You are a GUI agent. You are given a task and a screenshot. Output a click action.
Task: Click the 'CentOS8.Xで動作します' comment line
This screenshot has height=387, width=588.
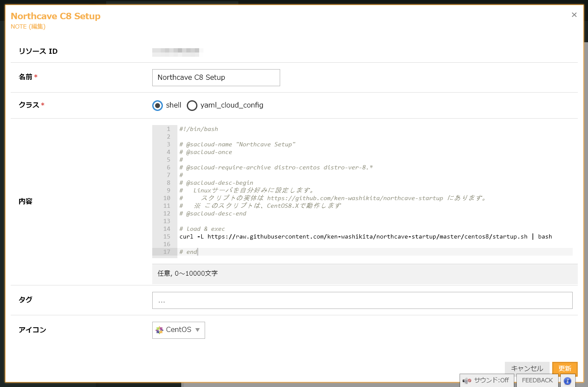pos(261,206)
